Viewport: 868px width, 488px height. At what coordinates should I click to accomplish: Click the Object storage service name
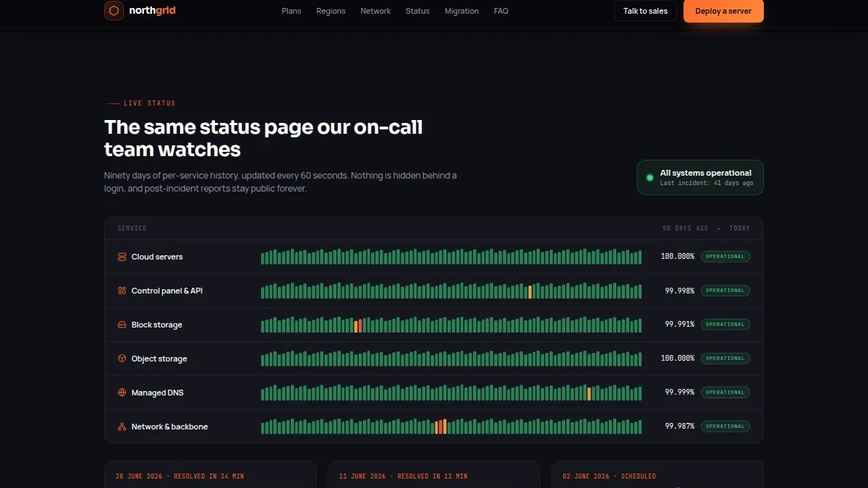pyautogui.click(x=159, y=359)
